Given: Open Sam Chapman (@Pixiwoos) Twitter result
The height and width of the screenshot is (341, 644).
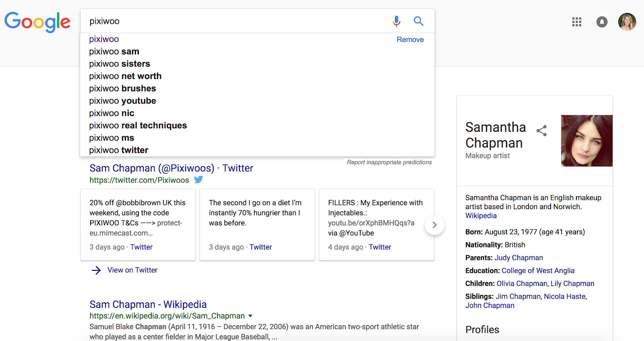Looking at the screenshot, I should tap(171, 168).
